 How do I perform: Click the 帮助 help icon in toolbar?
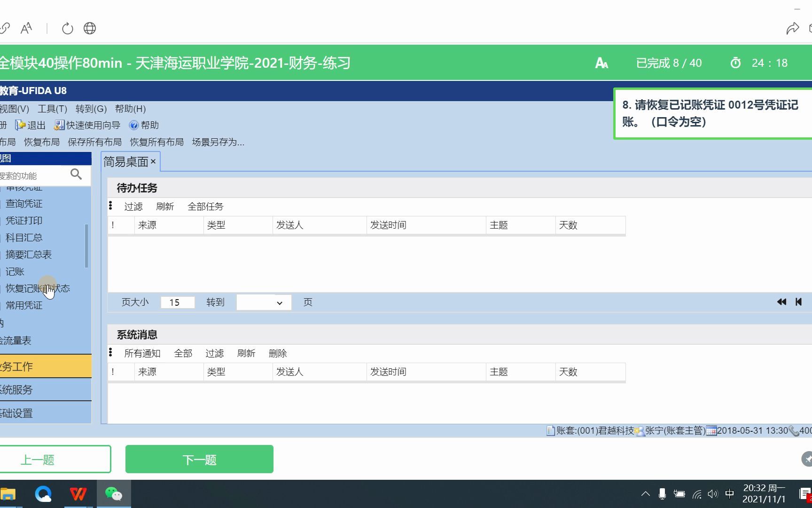(x=144, y=125)
